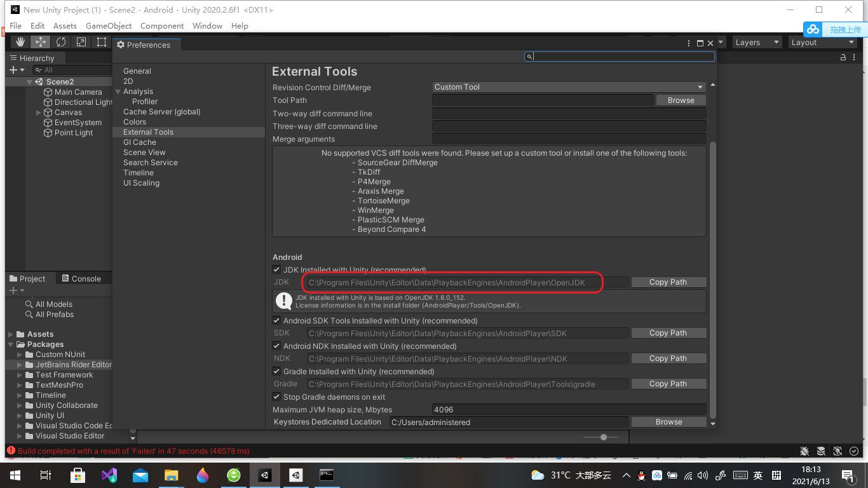This screenshot has height=488, width=868.
Task: Click the red build error icon in the status bar
Action: tap(11, 451)
